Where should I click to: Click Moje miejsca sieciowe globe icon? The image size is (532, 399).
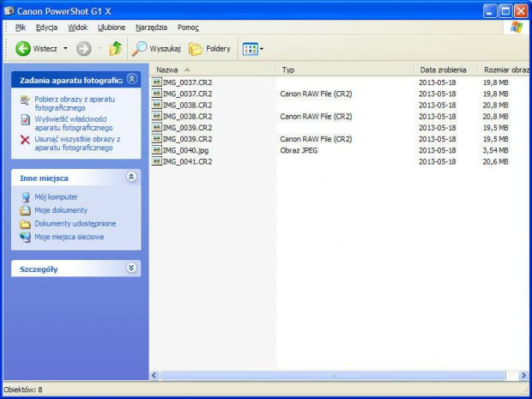(x=25, y=237)
